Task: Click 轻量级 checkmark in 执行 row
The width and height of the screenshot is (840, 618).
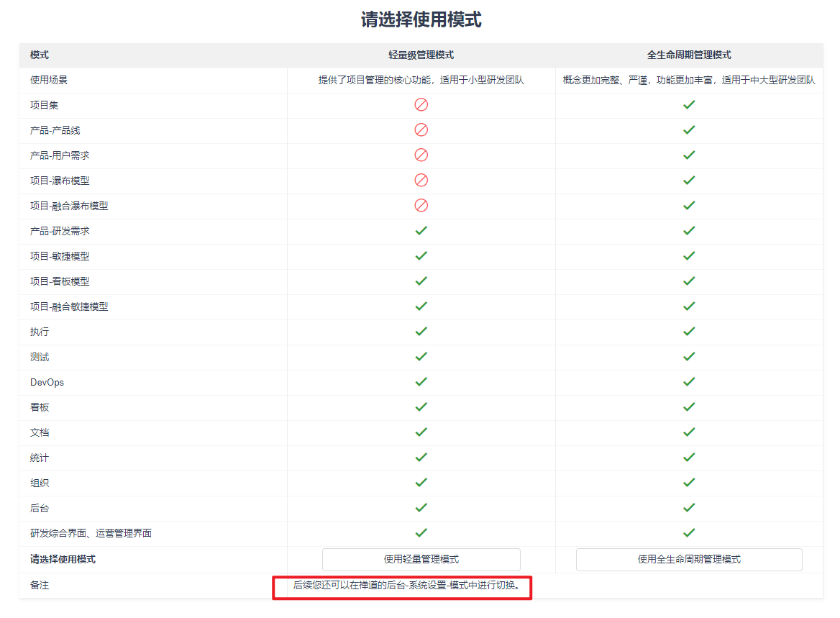Action: click(421, 331)
